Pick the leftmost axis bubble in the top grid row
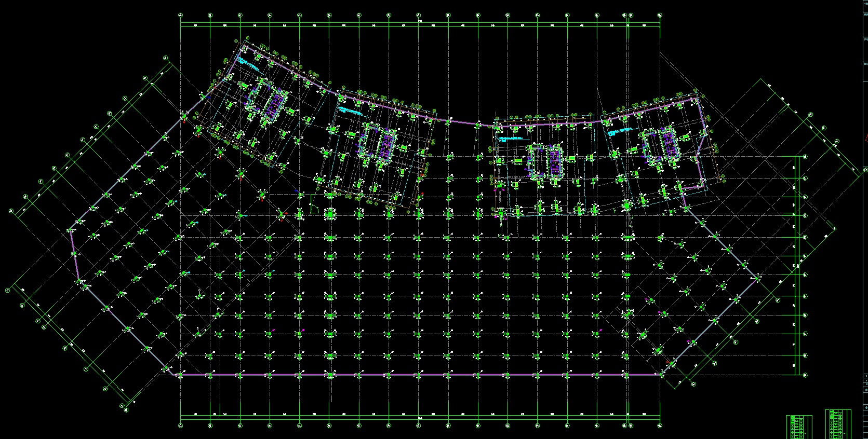Viewport: 868px width, 439px height. [180, 16]
